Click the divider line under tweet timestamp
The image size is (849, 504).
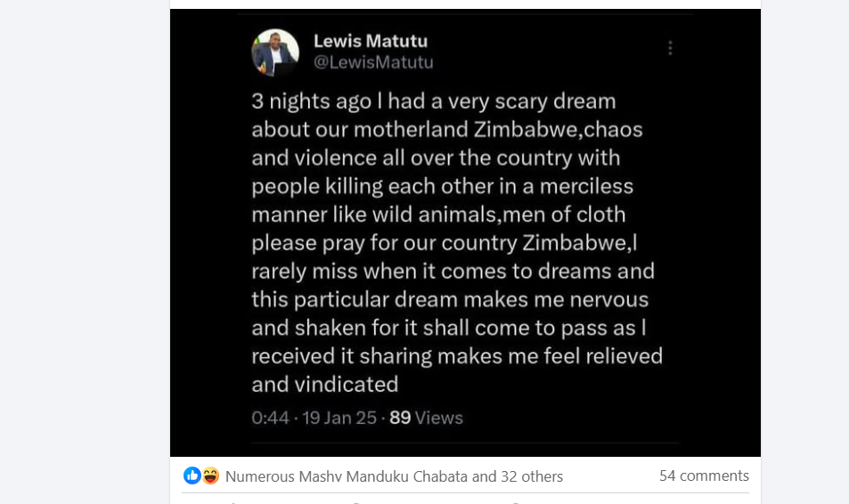[x=465, y=443]
